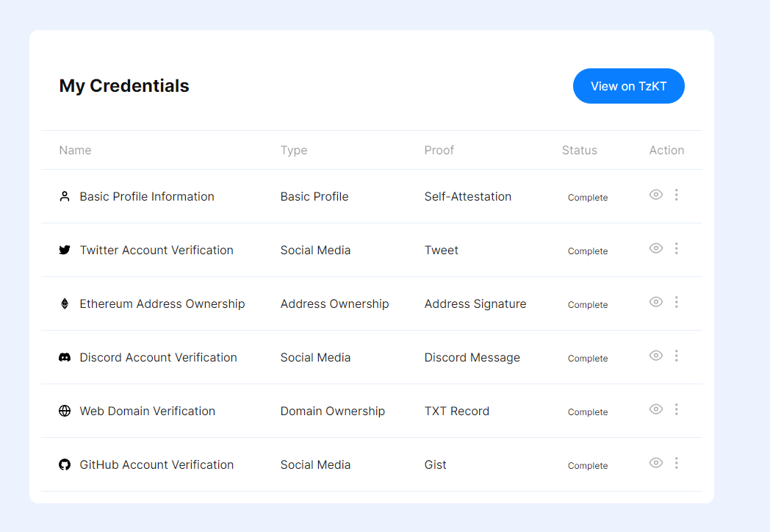Open more options for Twitter Account Verification
Screen dimensions: 770x532
click(676, 248)
